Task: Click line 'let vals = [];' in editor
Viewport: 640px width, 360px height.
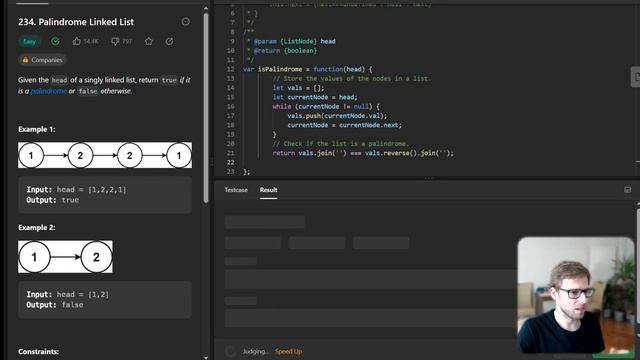Action: pyautogui.click(x=298, y=88)
